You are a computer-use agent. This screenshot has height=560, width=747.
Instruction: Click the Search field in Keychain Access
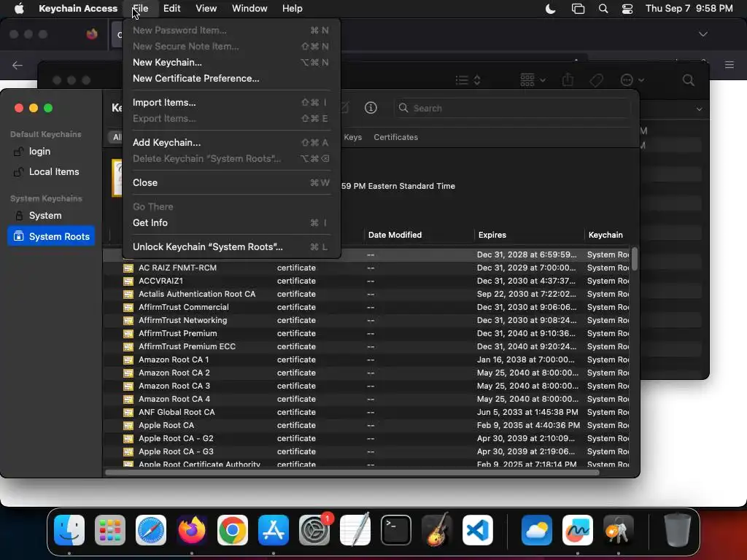pyautogui.click(x=513, y=108)
